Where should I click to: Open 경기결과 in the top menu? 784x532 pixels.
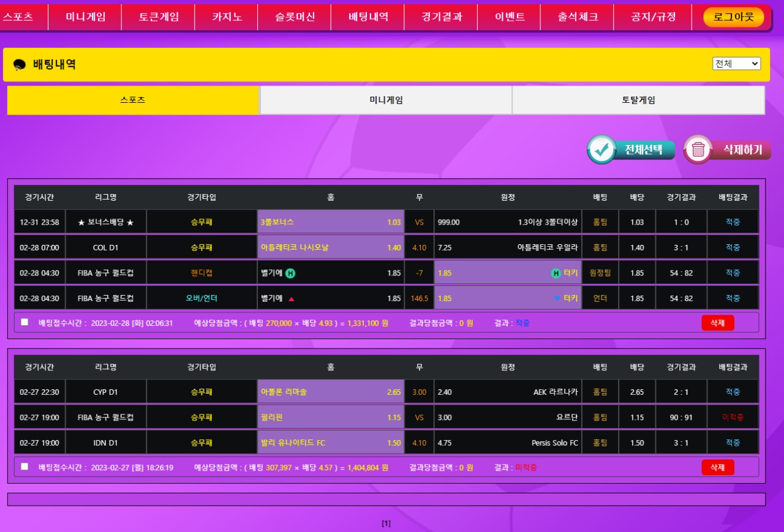pyautogui.click(x=441, y=17)
